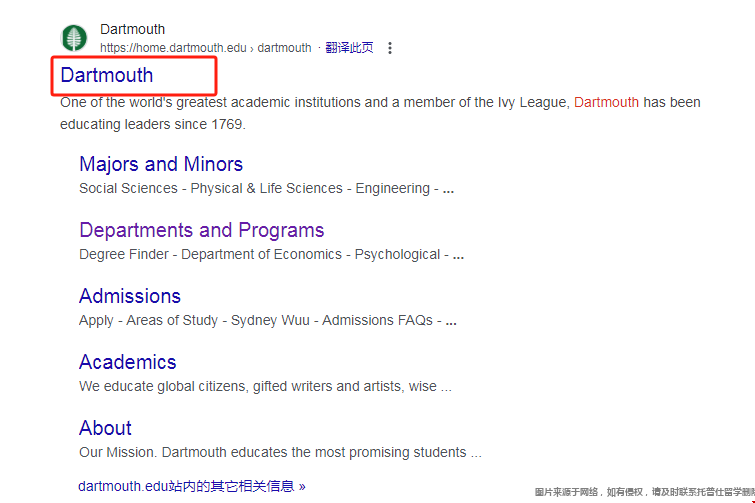Click the Degree Finder snippet text
This screenshot has height=503, width=755.
[x=126, y=254]
